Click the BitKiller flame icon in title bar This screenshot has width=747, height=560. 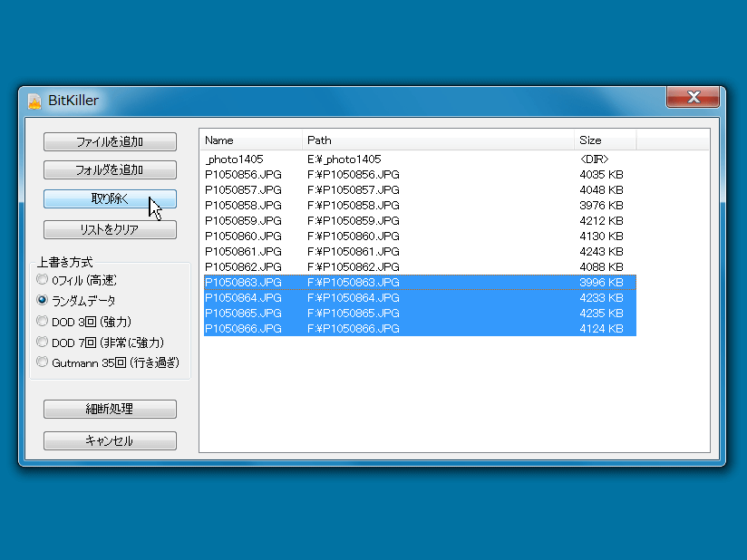click(x=34, y=101)
